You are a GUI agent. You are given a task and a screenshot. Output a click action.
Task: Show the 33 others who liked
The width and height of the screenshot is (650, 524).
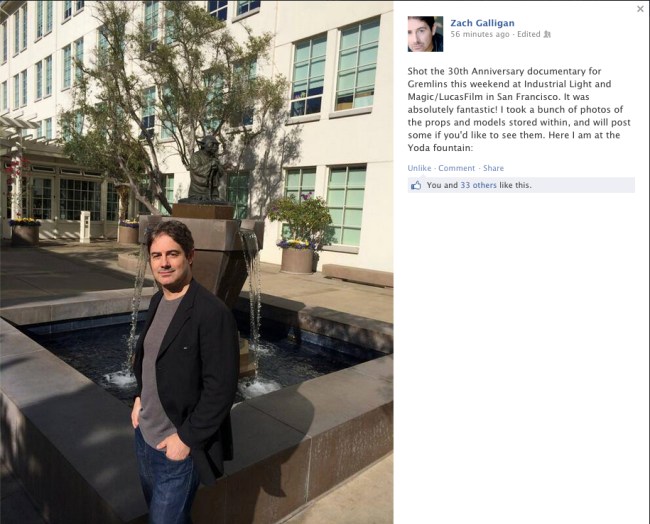point(478,185)
